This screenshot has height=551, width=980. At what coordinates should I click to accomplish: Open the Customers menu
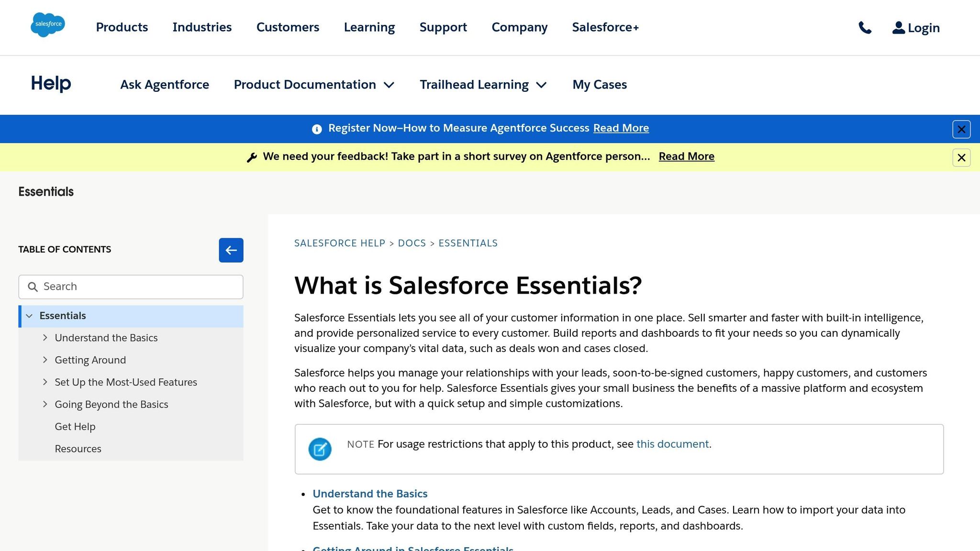pyautogui.click(x=288, y=27)
